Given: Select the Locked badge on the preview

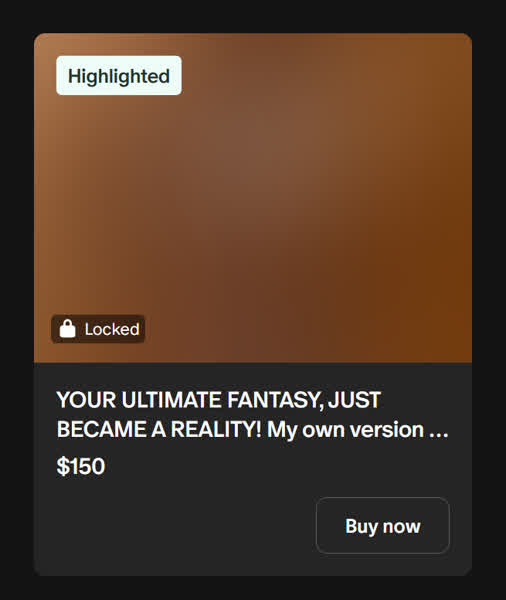Looking at the screenshot, I should (98, 329).
